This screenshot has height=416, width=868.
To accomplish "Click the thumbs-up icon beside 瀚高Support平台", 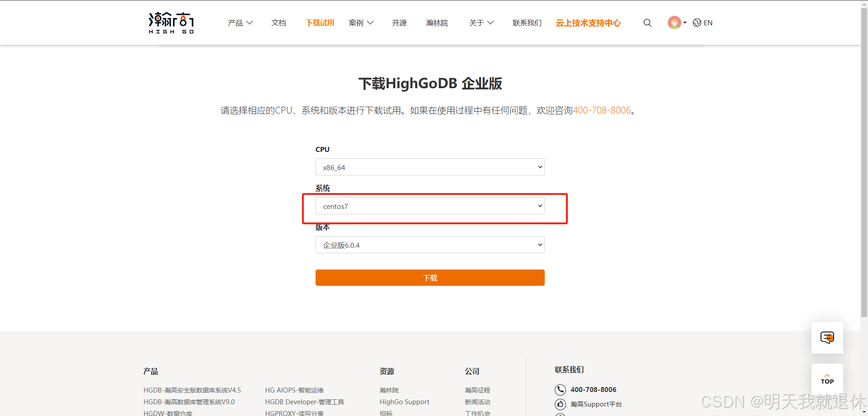I will [x=560, y=404].
